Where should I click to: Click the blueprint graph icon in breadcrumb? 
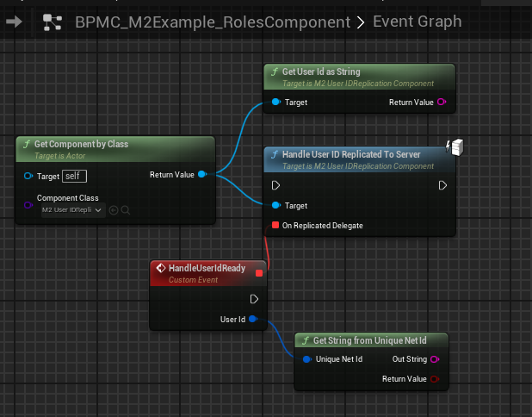point(53,22)
